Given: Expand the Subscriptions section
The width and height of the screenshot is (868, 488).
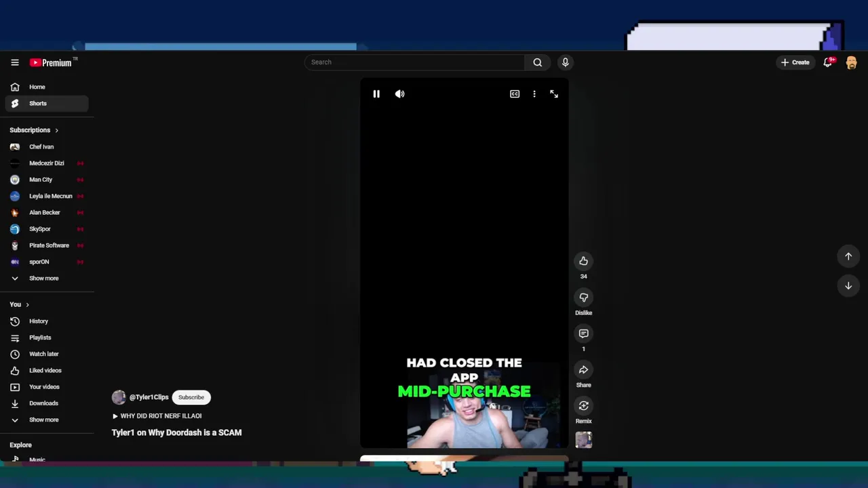Looking at the screenshot, I should pyautogui.click(x=34, y=130).
